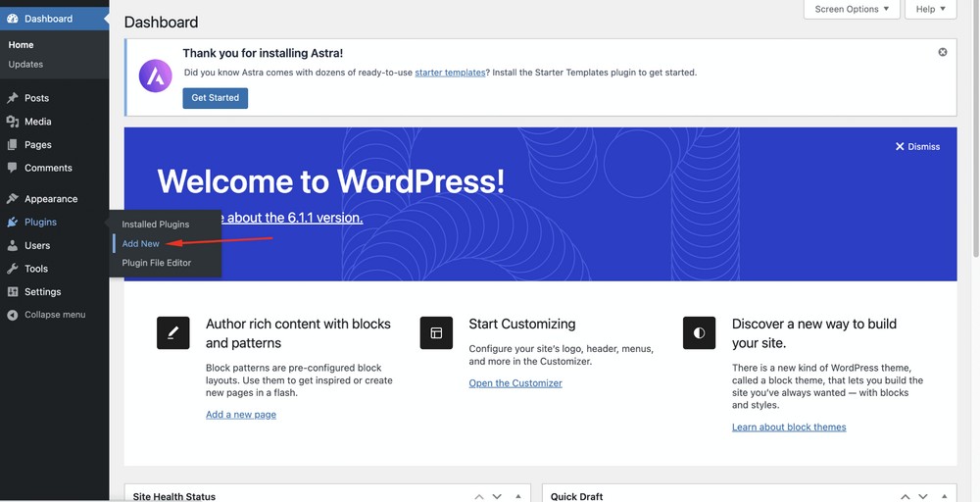Screen dimensions: 980x502
Task: Click the Collapse menu arrow icon
Action: [x=13, y=315]
